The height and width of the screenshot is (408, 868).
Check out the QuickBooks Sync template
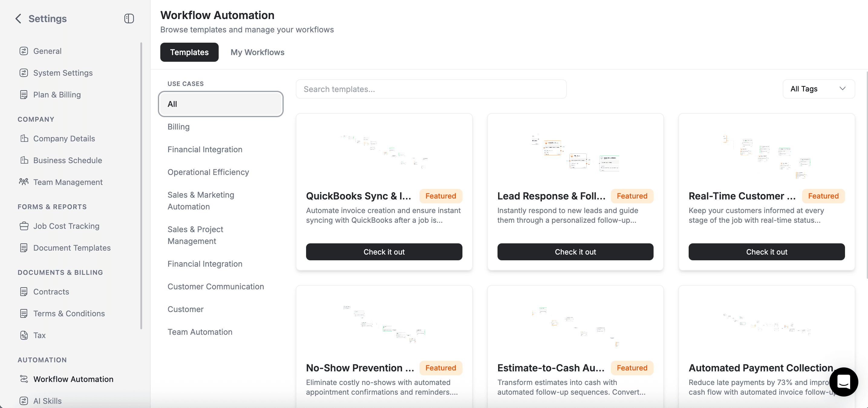pos(384,252)
